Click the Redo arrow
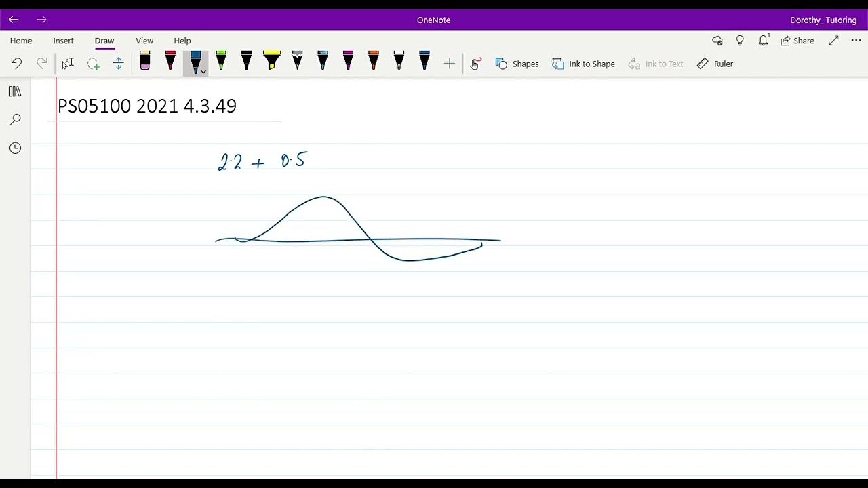Image resolution: width=868 pixels, height=488 pixels. (42, 64)
